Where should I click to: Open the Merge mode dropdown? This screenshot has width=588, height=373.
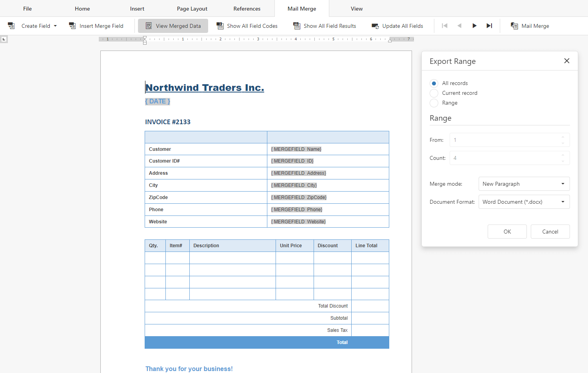(x=524, y=184)
